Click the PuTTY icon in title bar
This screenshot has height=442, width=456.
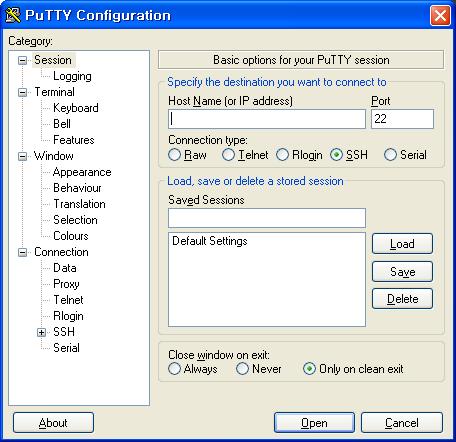pyautogui.click(x=13, y=15)
